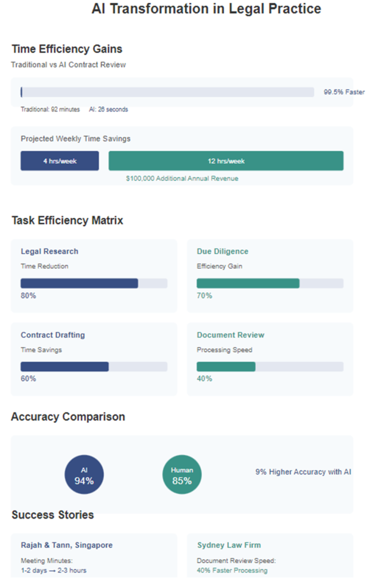Click the Accuracy Comparison heading

68,416
